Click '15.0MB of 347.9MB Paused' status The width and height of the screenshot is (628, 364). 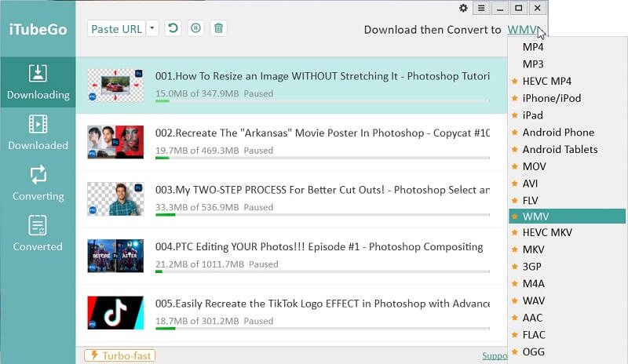tap(214, 93)
